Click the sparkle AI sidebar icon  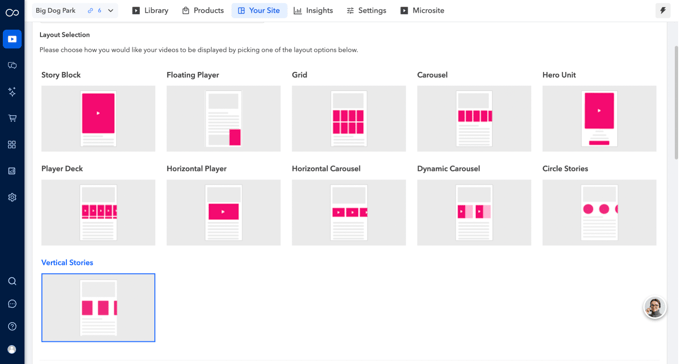point(12,92)
